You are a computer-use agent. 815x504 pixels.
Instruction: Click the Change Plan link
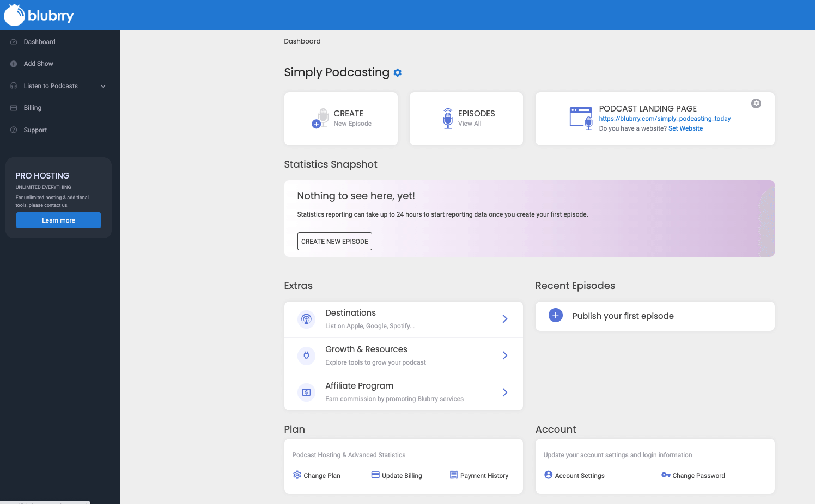[322, 476]
